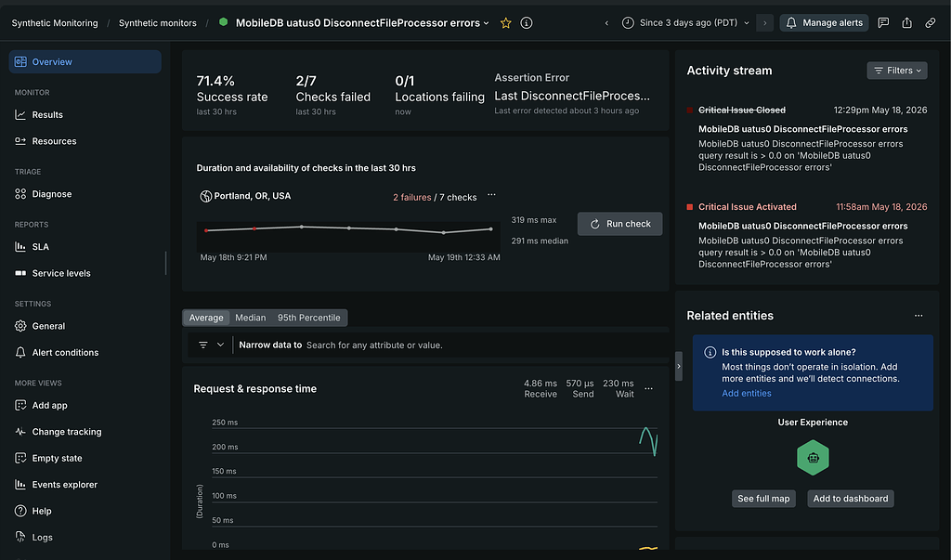The image size is (951, 560).
Task: Click the share/export icon in header
Action: coord(906,23)
